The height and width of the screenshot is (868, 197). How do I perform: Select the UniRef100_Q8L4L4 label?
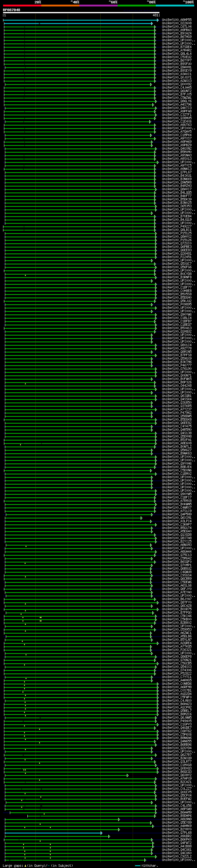point(177,54)
